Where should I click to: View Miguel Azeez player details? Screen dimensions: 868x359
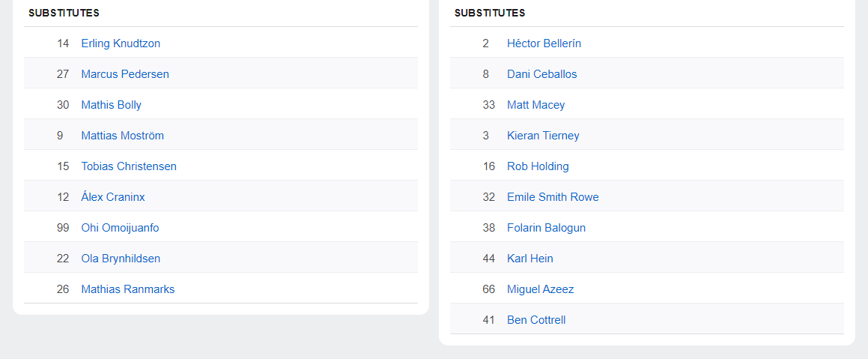[x=540, y=289]
